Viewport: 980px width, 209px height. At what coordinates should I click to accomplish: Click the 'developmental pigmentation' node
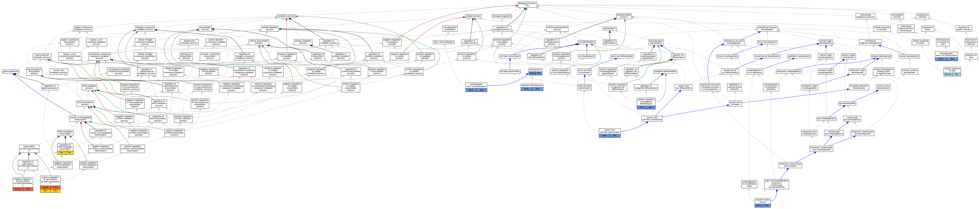(656, 42)
